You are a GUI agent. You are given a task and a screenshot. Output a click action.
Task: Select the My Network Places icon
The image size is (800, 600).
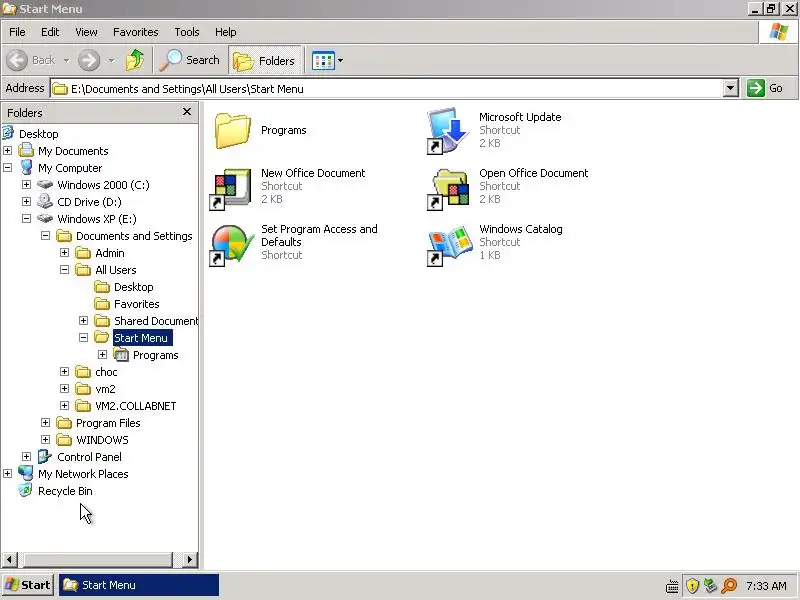(x=26, y=473)
